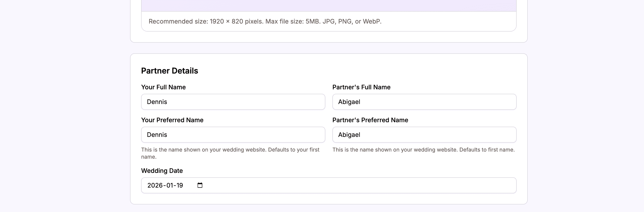Viewport: 644px width, 212px height.
Task: Click the Partner Details section heading
Action: pyautogui.click(x=170, y=71)
